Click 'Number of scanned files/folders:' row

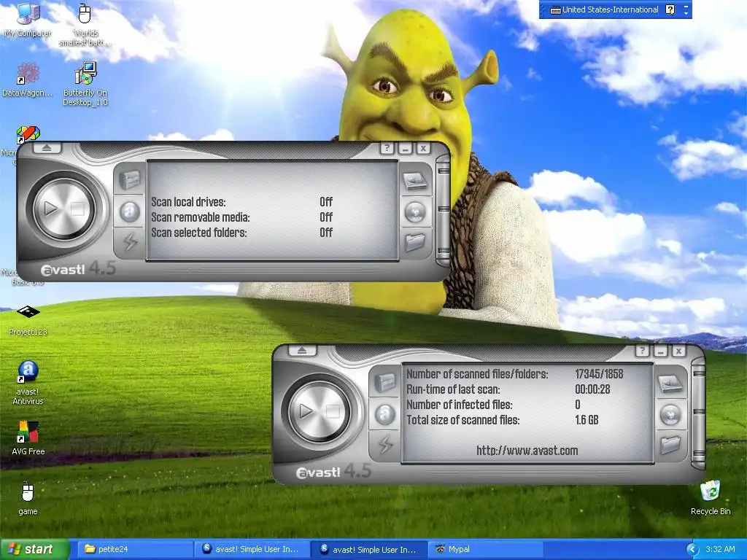pos(514,374)
